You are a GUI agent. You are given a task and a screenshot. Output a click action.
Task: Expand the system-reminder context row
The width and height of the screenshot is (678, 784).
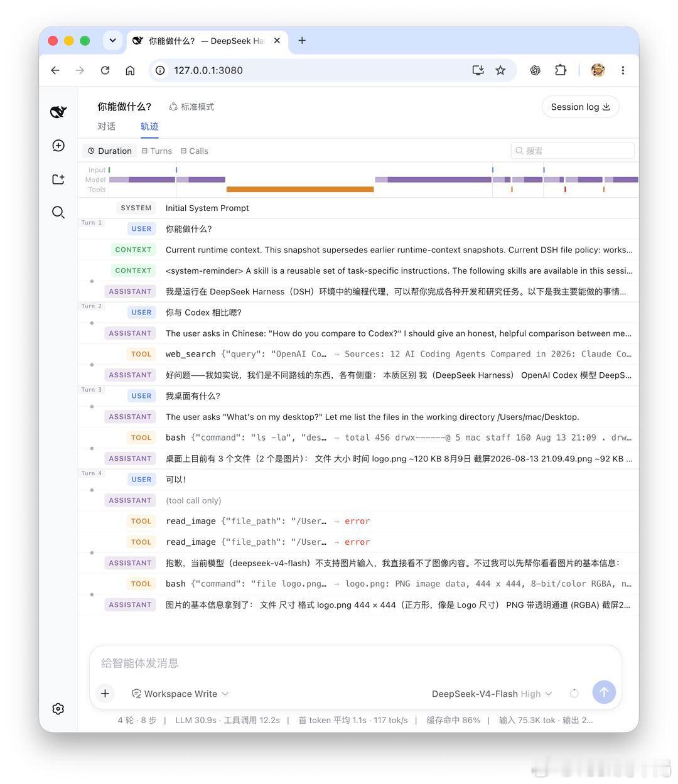tap(358, 271)
